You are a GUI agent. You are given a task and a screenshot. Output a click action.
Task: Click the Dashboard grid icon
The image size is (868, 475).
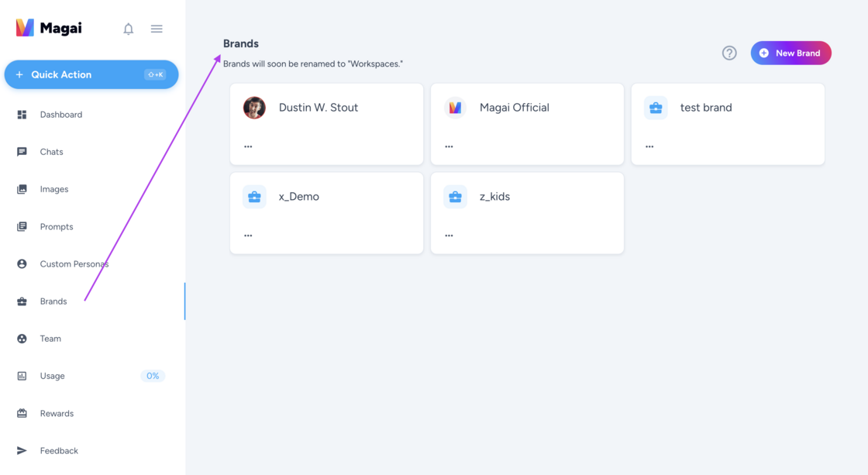(22, 115)
